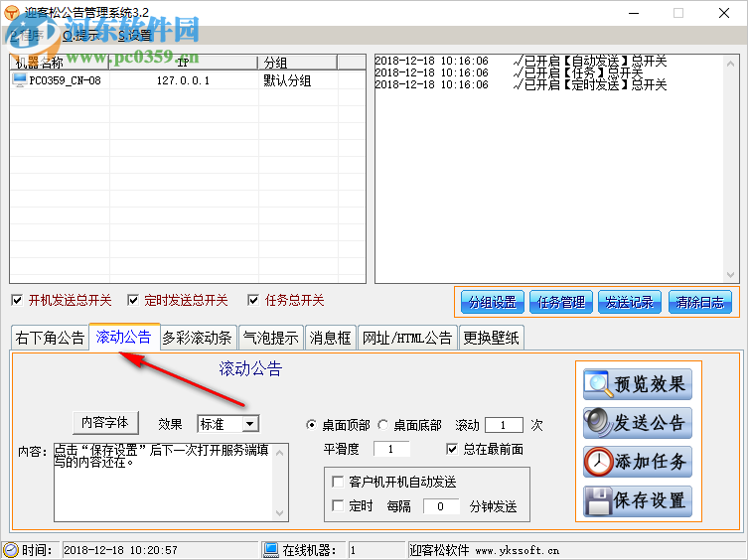
Task: Toggle 定时发送总开关 checkbox
Action: point(133,300)
